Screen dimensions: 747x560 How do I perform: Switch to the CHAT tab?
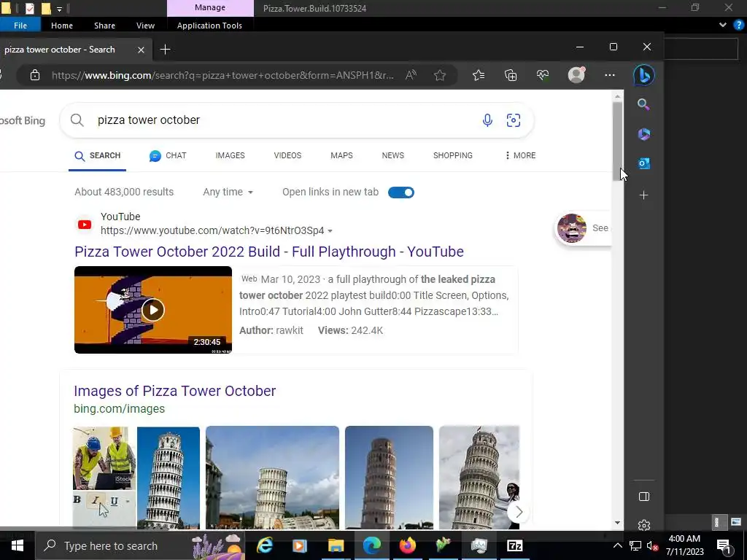coord(168,156)
